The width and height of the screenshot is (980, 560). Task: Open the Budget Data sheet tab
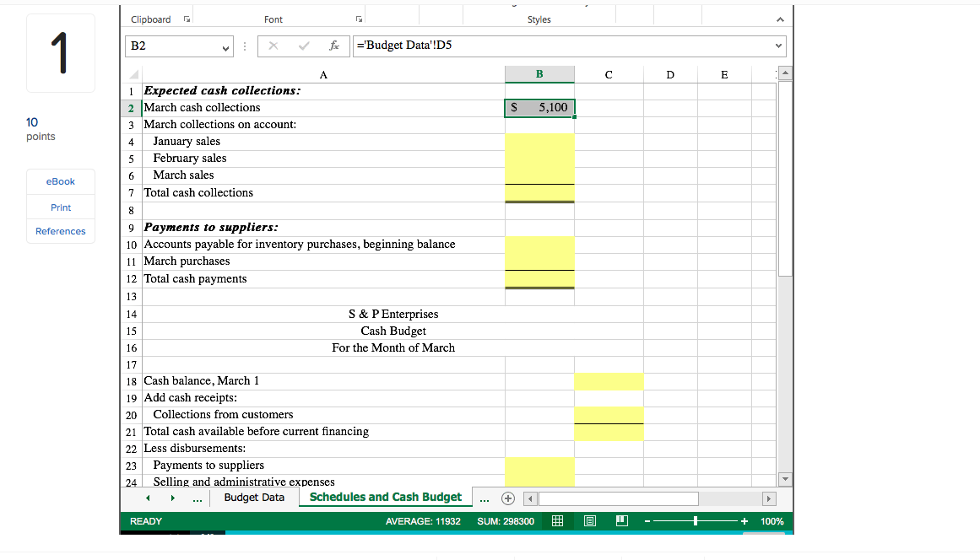(x=254, y=498)
